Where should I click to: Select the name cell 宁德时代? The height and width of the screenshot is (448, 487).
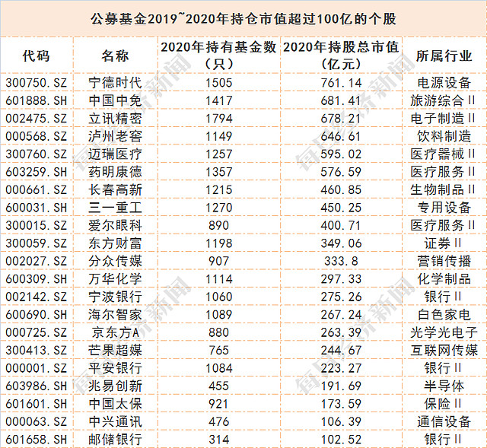(x=115, y=83)
